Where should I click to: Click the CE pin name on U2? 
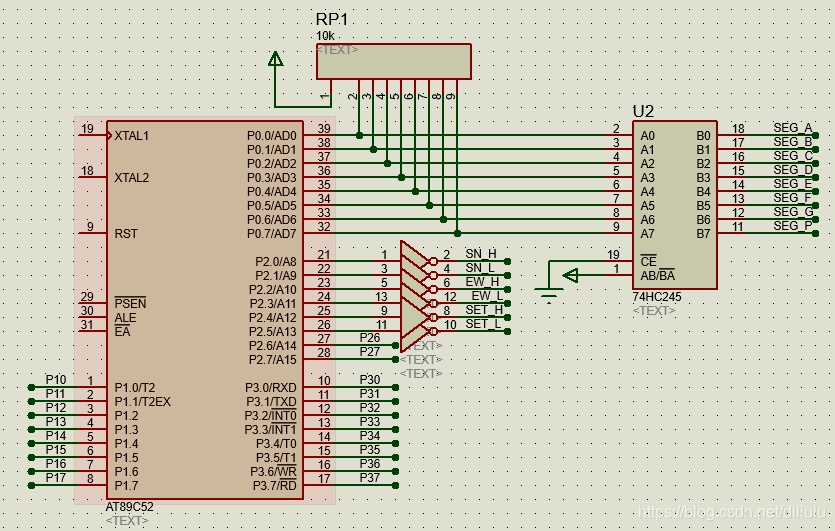[648, 262]
